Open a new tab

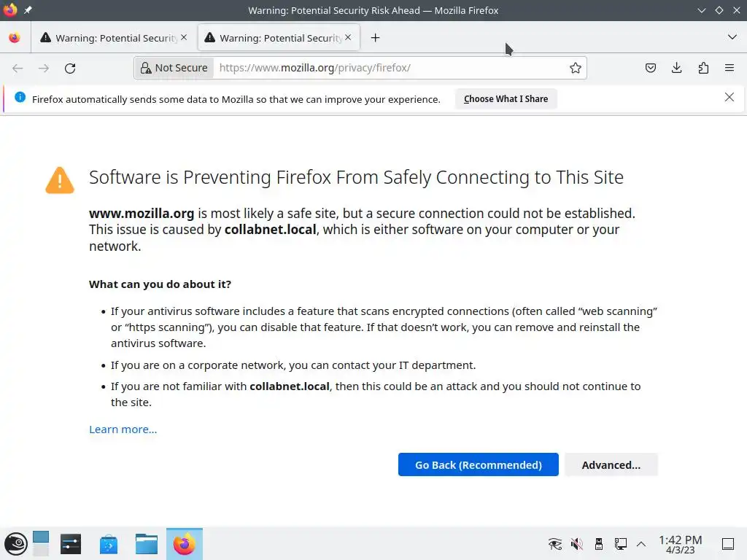pyautogui.click(x=375, y=38)
